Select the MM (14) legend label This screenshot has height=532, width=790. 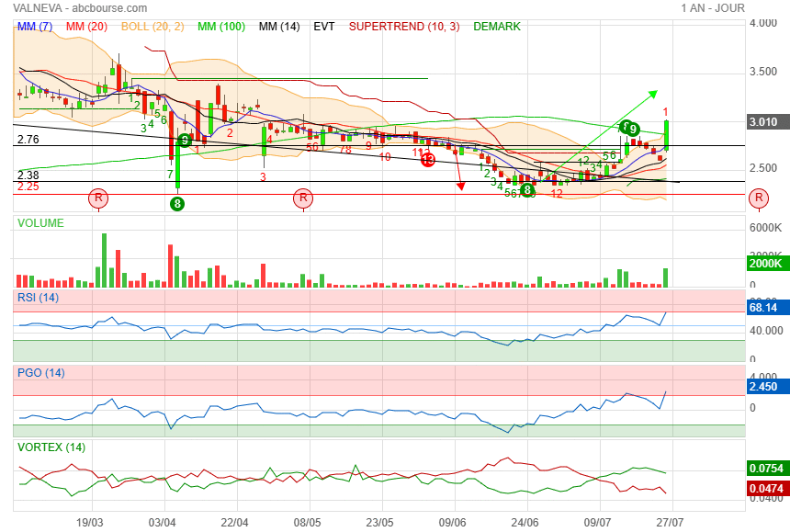click(x=279, y=27)
